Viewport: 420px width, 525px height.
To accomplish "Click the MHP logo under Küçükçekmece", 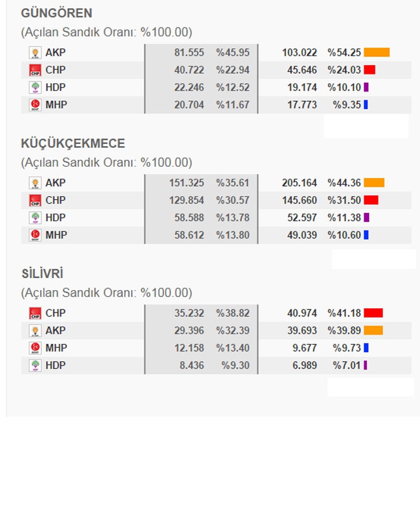I will 34,236.
